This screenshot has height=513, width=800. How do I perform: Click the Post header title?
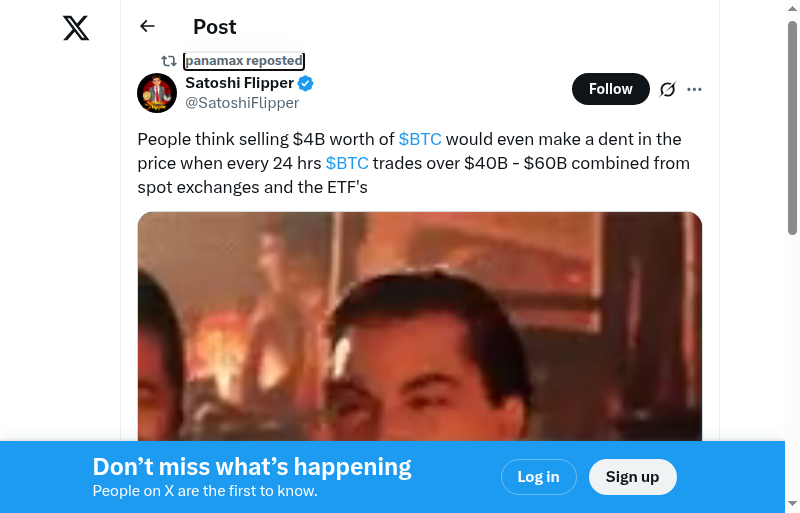[214, 27]
